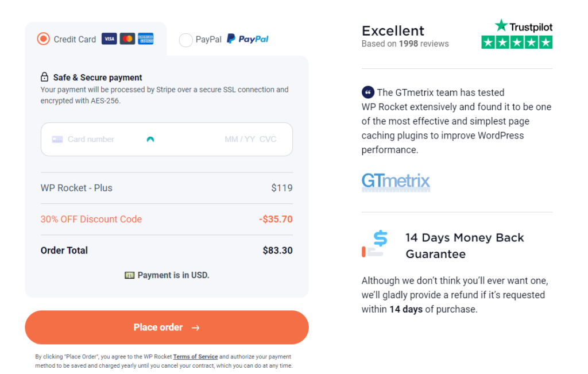
Task: Select the PayPal radio button
Action: 185,40
